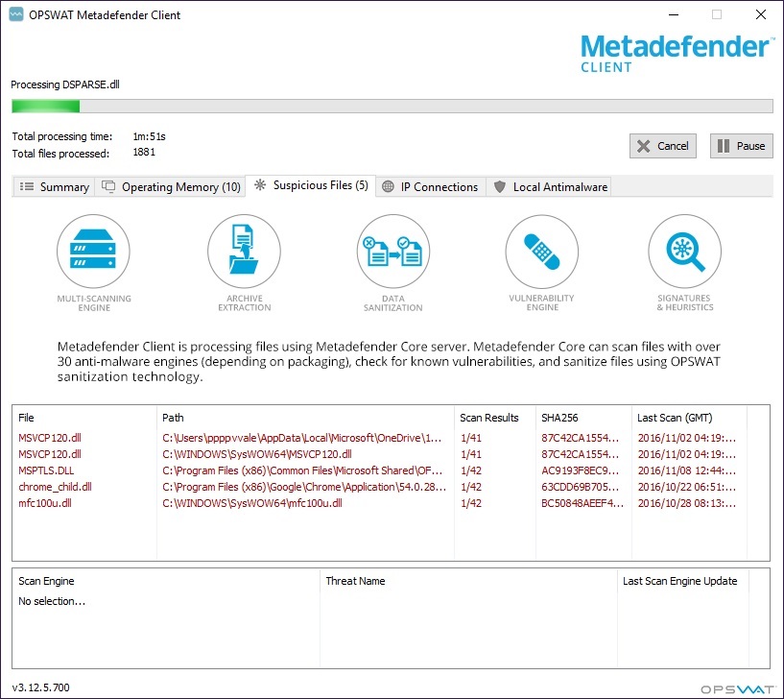Pause the scan
This screenshot has width=784, height=699.
[742, 146]
